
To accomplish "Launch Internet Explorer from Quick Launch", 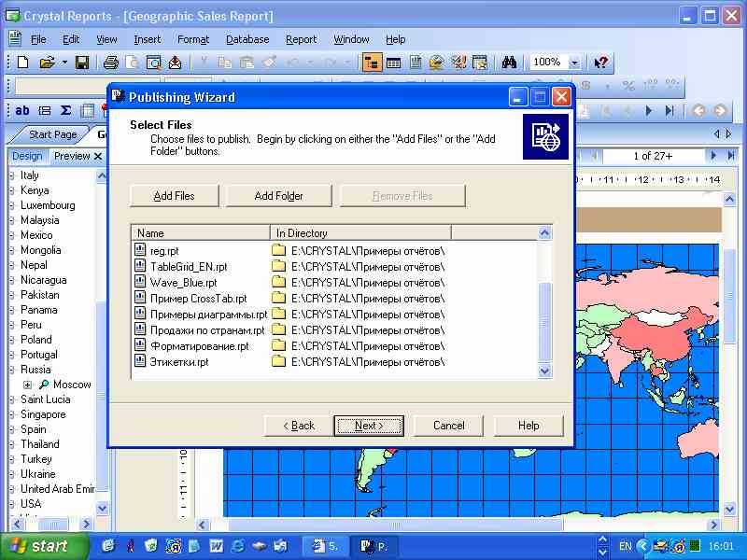I will pyautogui.click(x=238, y=546).
